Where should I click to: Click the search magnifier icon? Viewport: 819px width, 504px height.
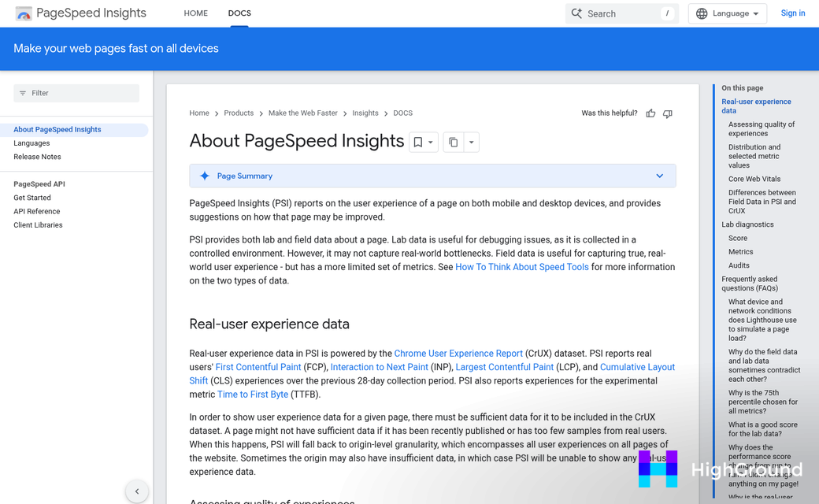[x=577, y=13]
